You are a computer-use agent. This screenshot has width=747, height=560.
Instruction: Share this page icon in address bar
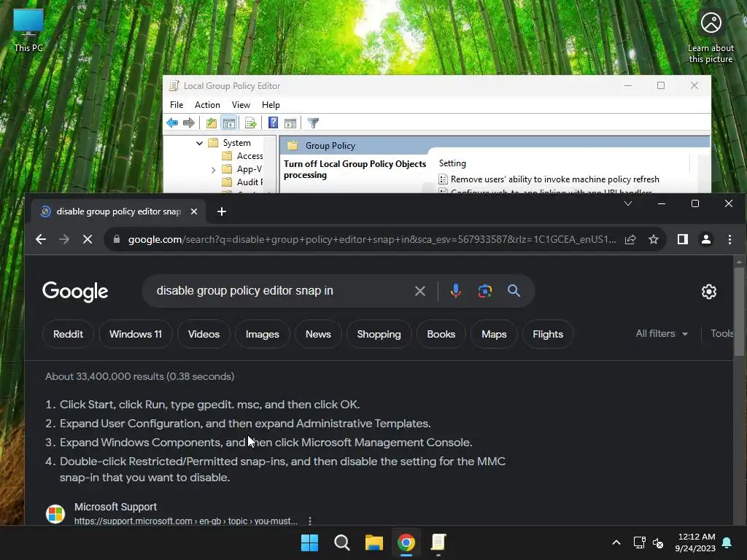click(630, 239)
